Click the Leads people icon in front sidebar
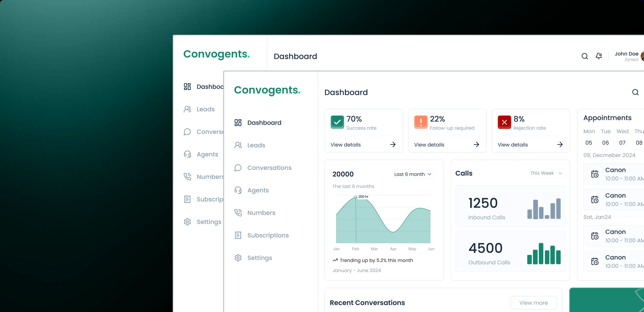 pos(238,145)
